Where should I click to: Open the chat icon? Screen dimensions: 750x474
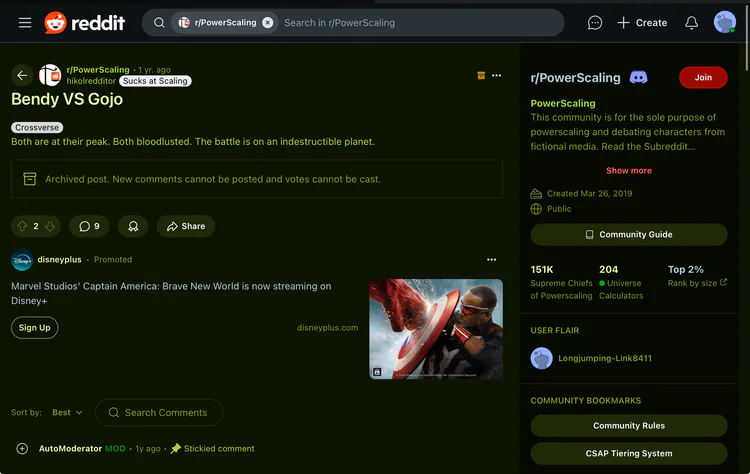point(595,22)
